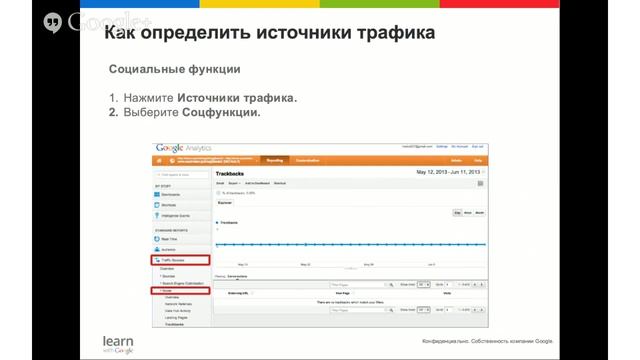Set the graph to Week view
The height and width of the screenshot is (360, 640).
tap(468, 213)
